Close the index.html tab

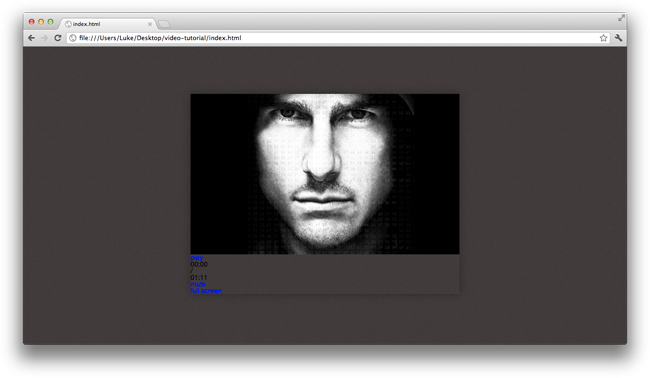[150, 24]
